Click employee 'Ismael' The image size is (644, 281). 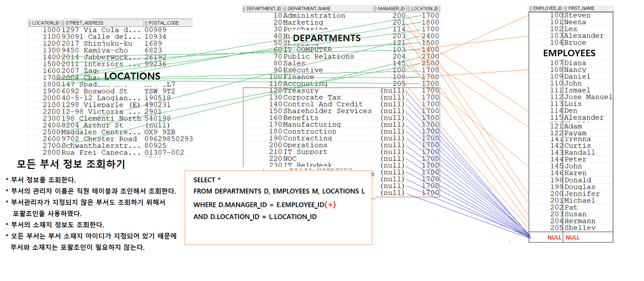point(578,90)
